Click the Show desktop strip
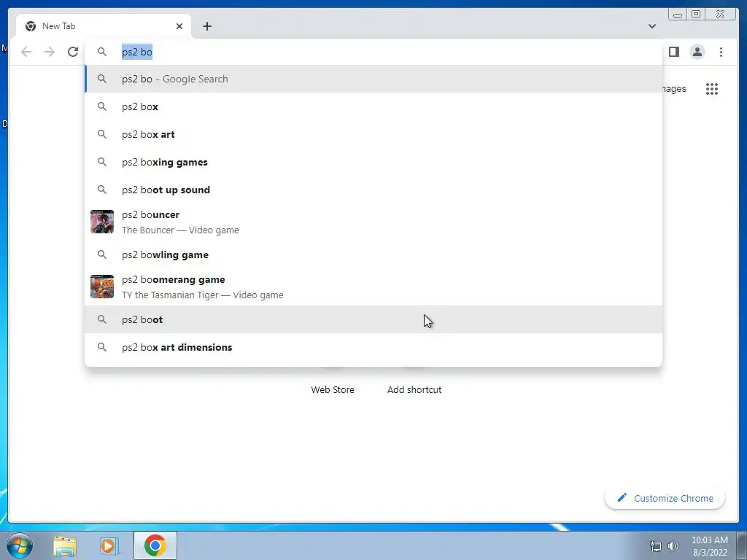The width and height of the screenshot is (747, 560). (x=742, y=545)
